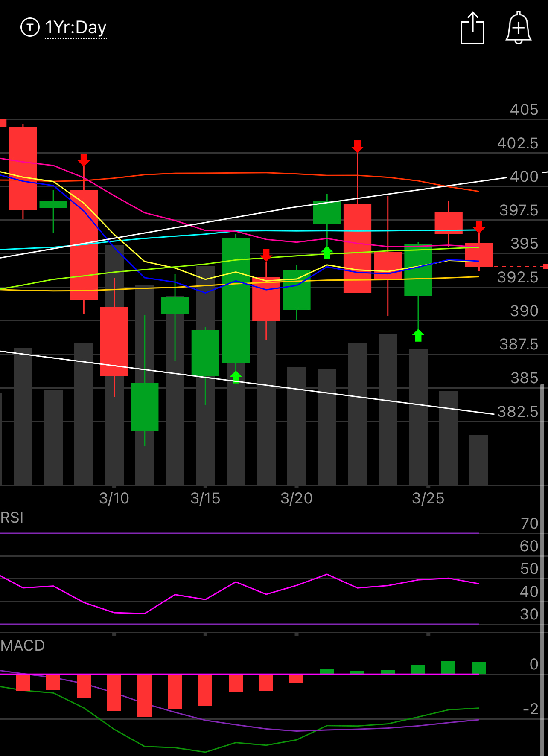
Task: Tap the MACD 0 level label
Action: pos(534,664)
